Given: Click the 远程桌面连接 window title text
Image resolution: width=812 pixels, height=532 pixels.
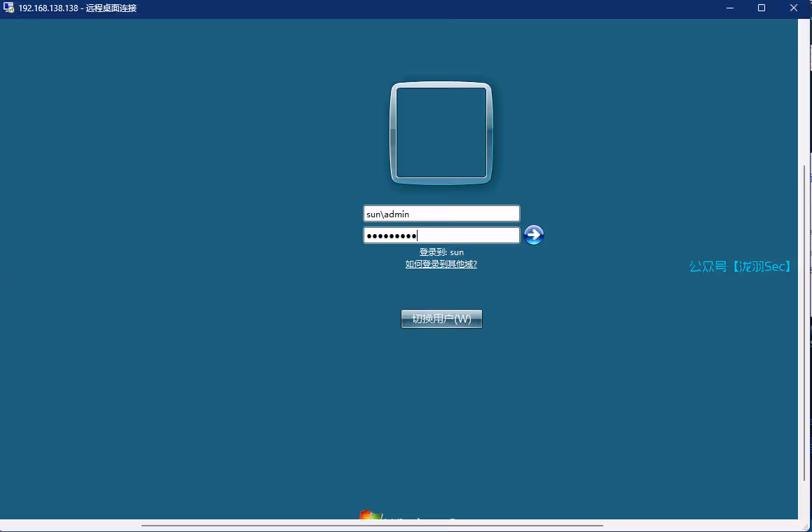Looking at the screenshot, I should point(111,8).
